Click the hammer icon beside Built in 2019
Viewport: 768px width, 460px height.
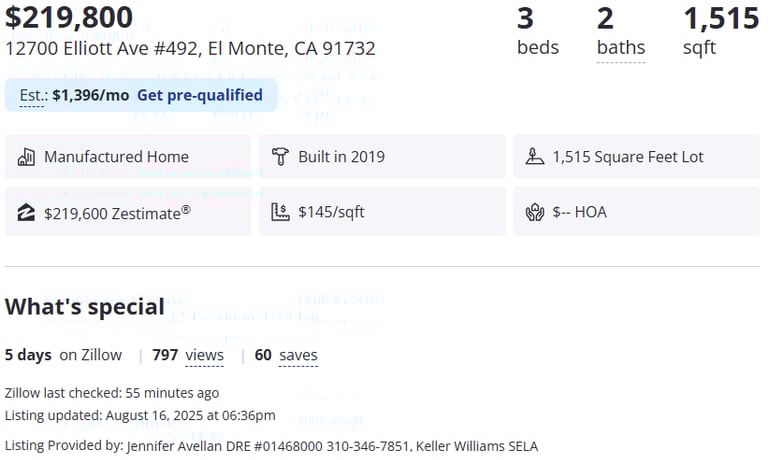point(280,157)
